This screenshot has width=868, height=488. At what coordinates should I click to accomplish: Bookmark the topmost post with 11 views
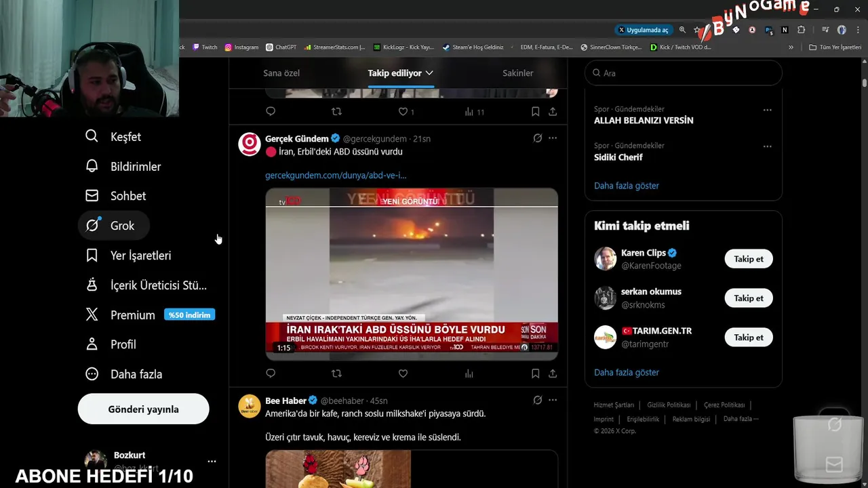[x=535, y=112]
